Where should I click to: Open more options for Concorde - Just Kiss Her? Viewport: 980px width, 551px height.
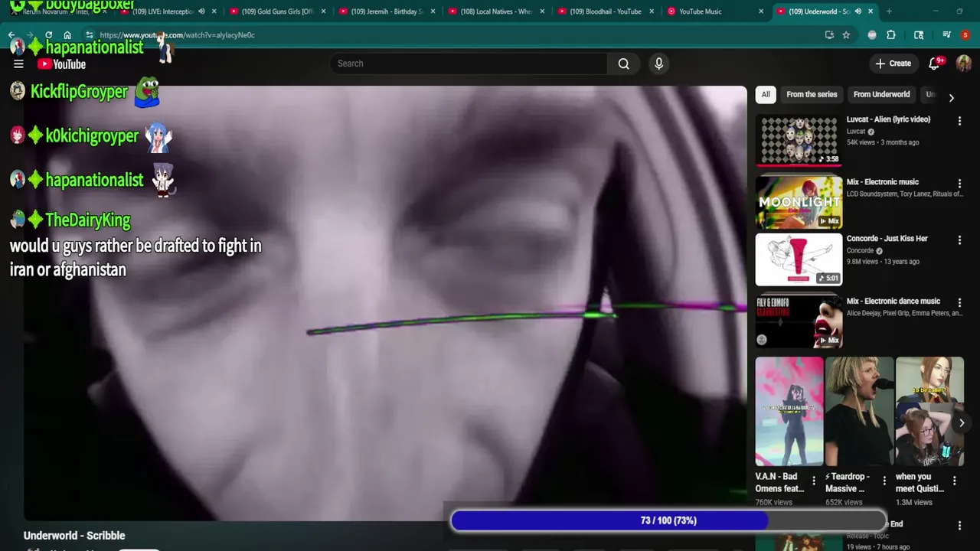(959, 240)
